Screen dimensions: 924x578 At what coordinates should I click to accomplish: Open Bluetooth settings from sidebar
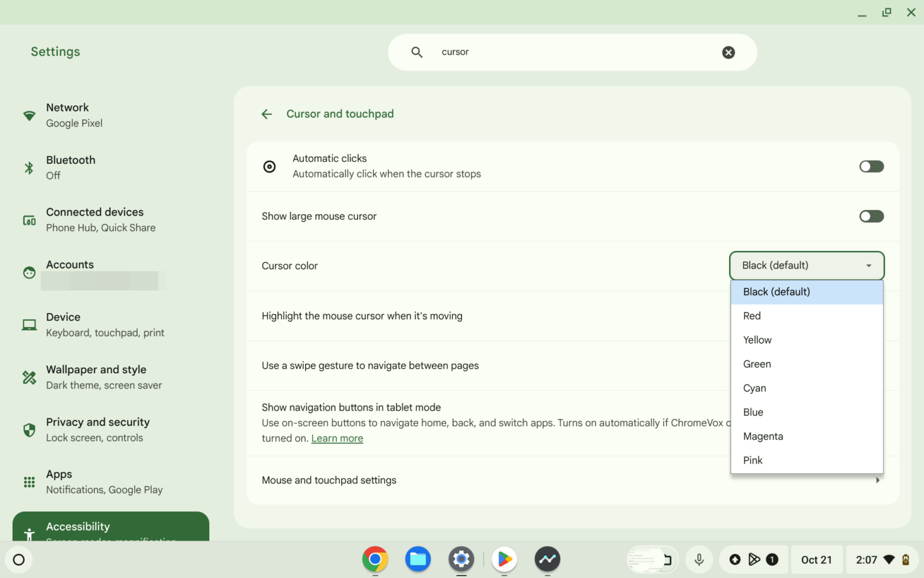70,167
